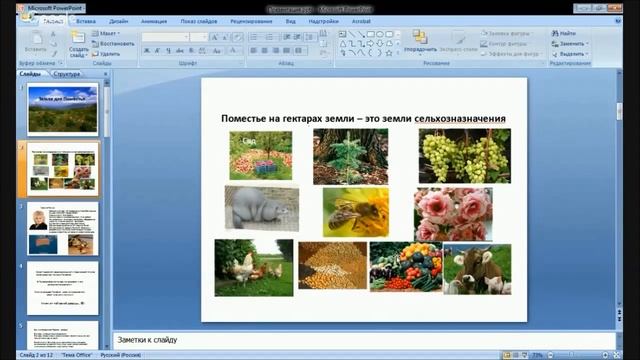640x360 pixels.
Task: Click the decrease font size icon
Action: [225, 37]
